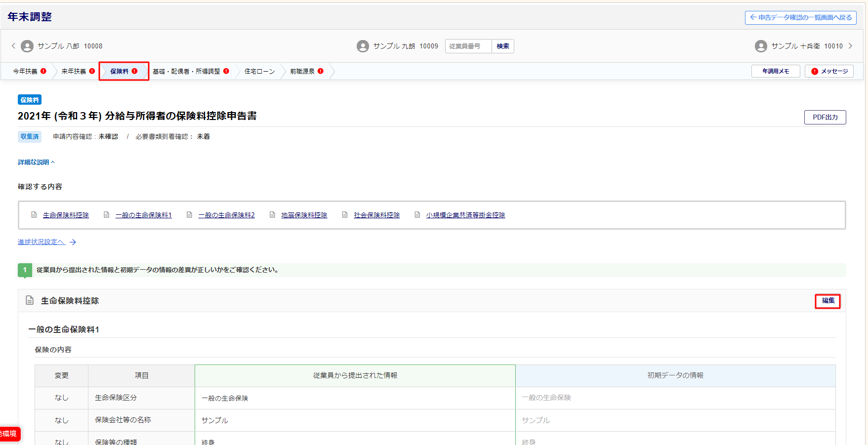
Task: Click the blue 保険料 label badge
Action: point(30,100)
